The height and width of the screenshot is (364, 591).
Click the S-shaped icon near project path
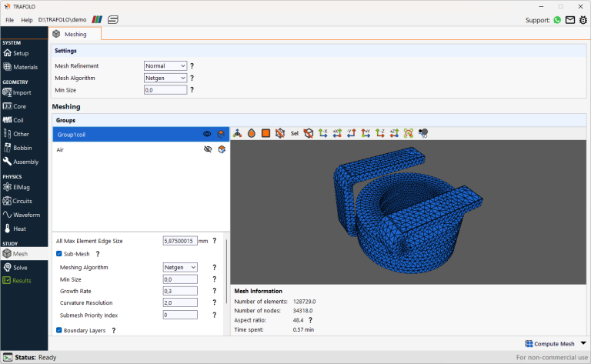tap(113, 19)
